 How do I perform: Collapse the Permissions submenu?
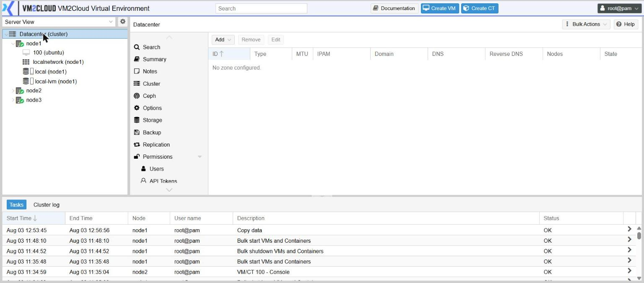pos(200,157)
